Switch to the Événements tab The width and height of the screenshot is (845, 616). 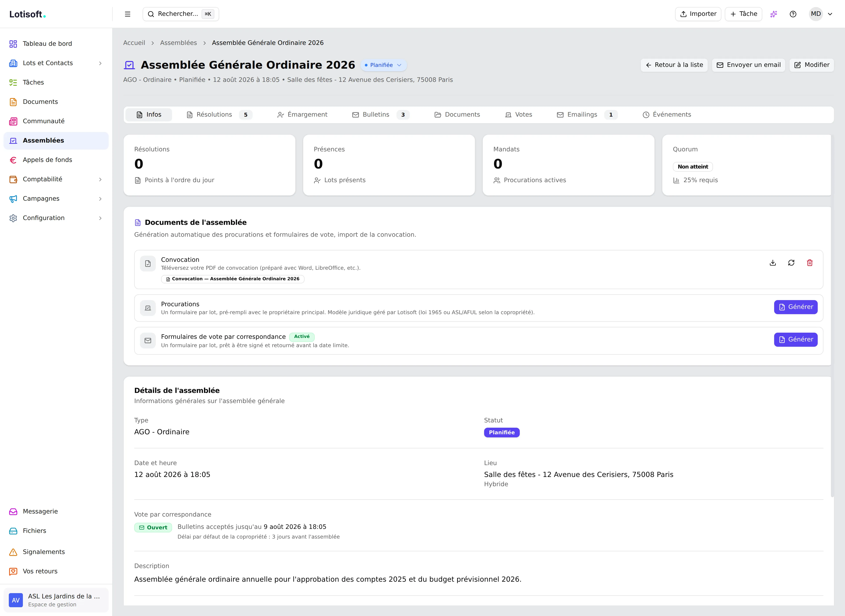(x=667, y=115)
